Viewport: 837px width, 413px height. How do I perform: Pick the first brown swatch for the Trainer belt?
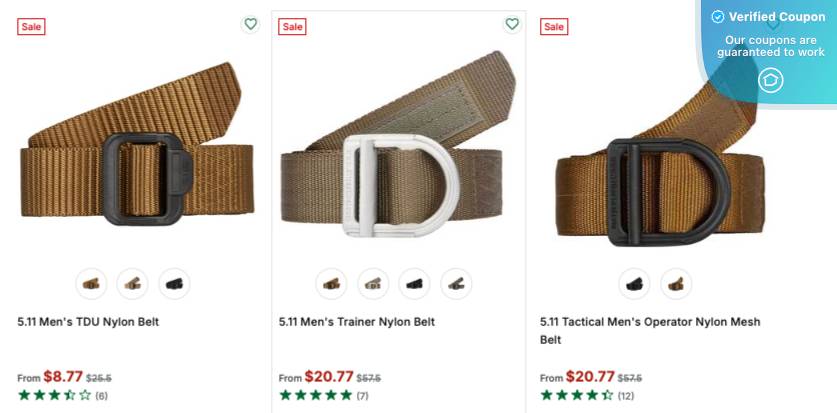(331, 284)
